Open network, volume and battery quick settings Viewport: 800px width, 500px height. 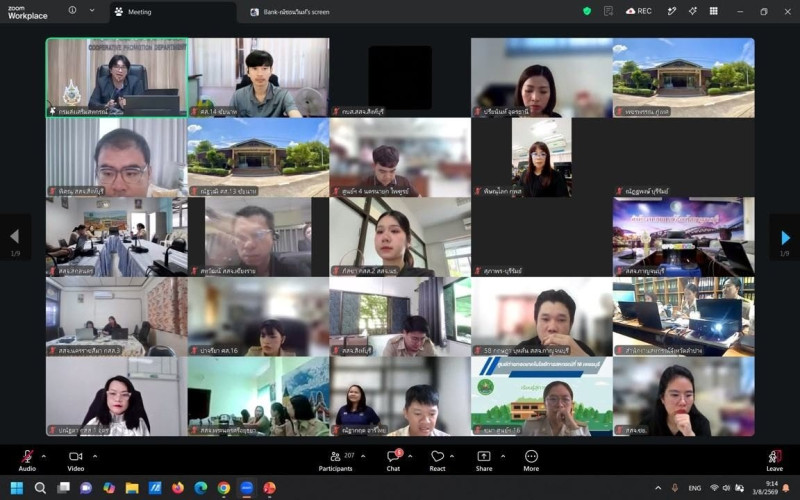click(x=727, y=488)
